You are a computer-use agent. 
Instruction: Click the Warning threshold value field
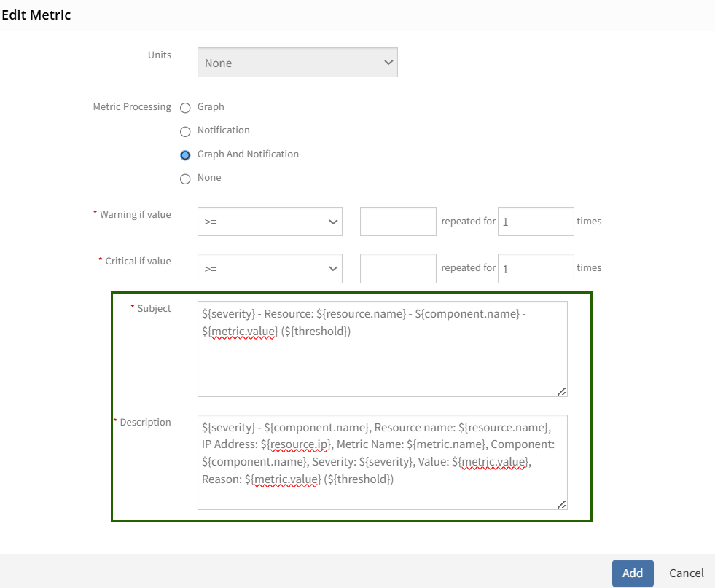(x=398, y=222)
